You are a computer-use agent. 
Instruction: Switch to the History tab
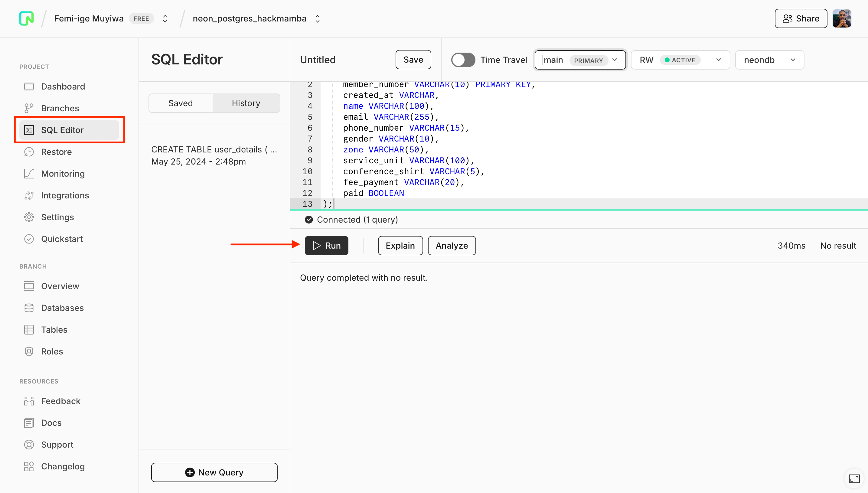(246, 103)
